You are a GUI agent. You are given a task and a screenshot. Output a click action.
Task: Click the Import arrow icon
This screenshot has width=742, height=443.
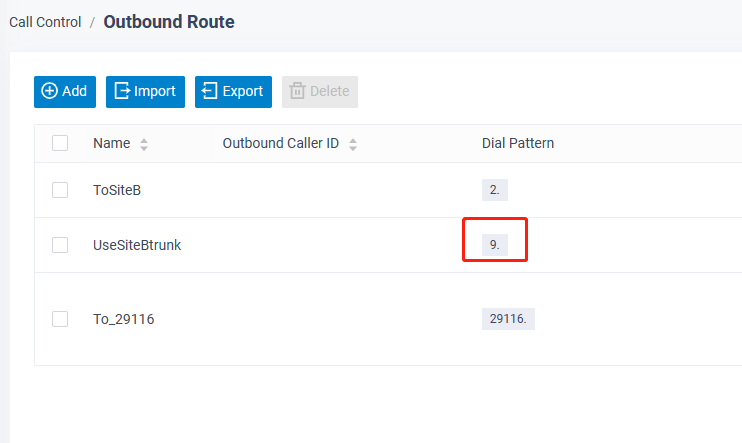122,91
